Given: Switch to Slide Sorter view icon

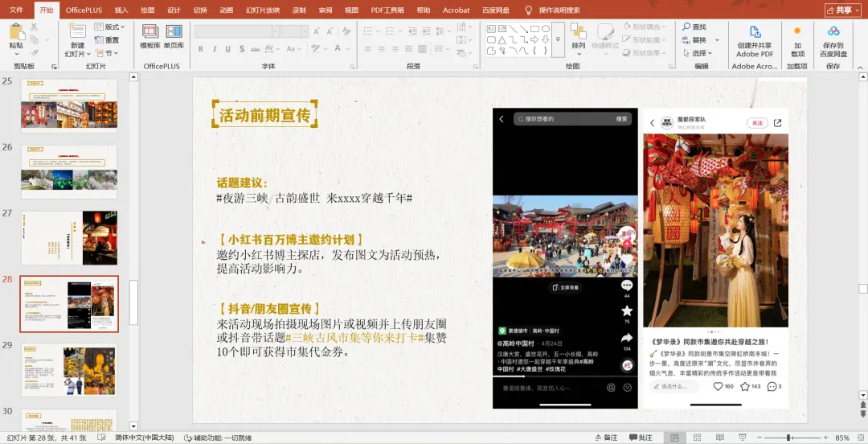Looking at the screenshot, I should [697, 438].
